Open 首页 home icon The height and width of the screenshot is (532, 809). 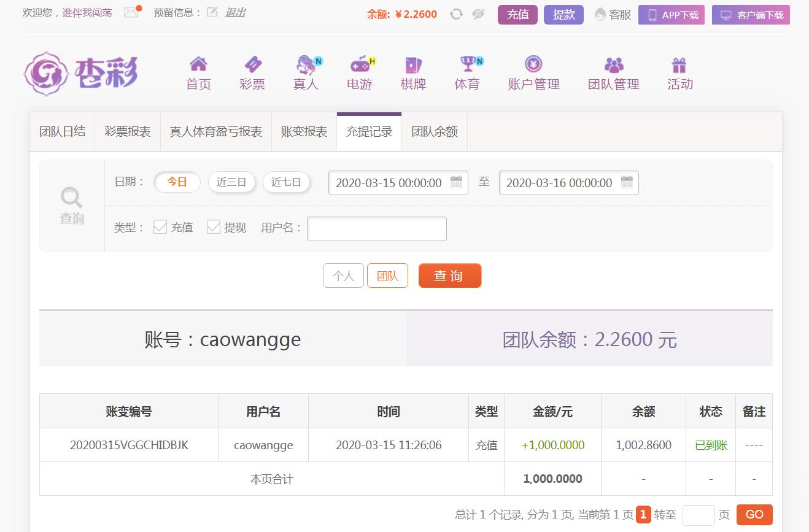[198, 64]
